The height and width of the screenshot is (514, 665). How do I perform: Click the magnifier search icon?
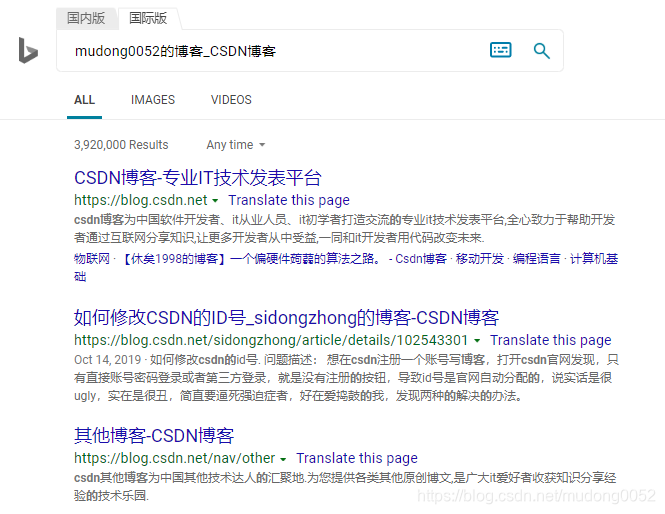(542, 50)
